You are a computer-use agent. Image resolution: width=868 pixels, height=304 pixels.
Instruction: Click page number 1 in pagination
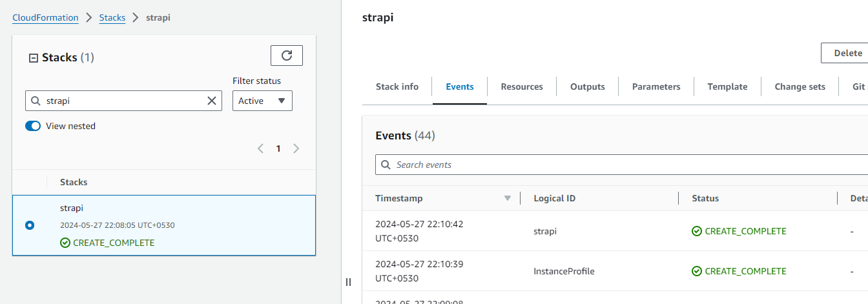278,148
